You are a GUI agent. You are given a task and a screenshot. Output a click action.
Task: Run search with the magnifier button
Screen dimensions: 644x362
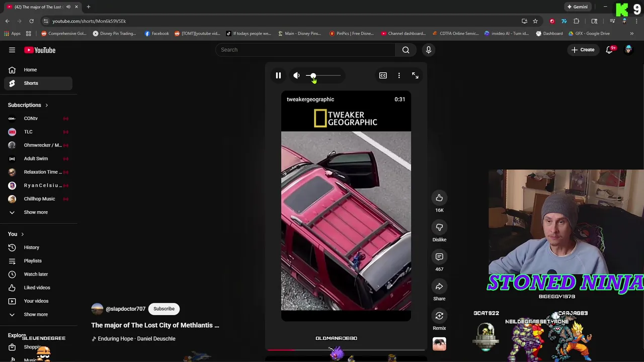[x=406, y=50]
